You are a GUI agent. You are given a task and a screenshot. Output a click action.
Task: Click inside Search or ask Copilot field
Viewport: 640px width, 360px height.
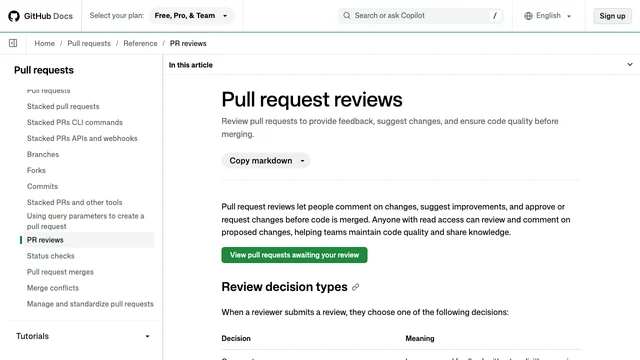(x=420, y=16)
